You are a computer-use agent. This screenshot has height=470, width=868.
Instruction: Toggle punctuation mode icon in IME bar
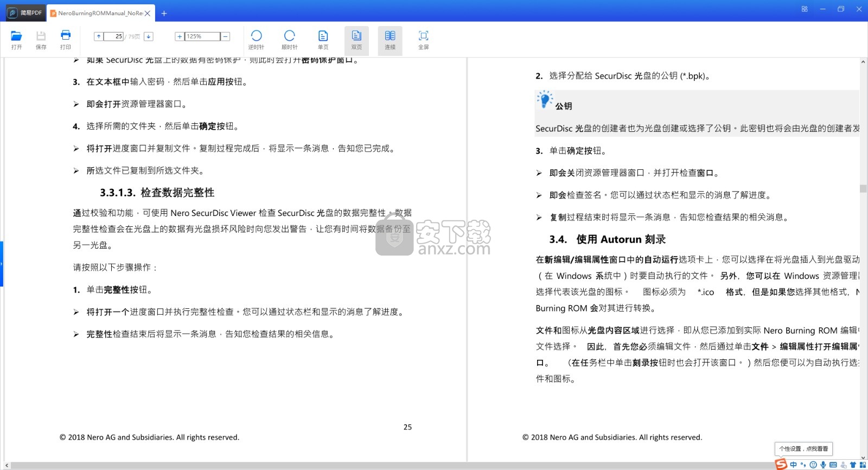coord(803,465)
